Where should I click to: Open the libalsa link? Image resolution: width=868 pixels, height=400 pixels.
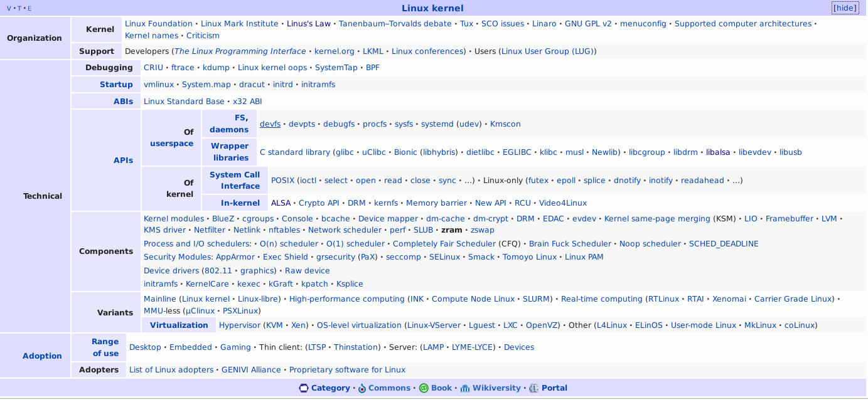(x=718, y=152)
